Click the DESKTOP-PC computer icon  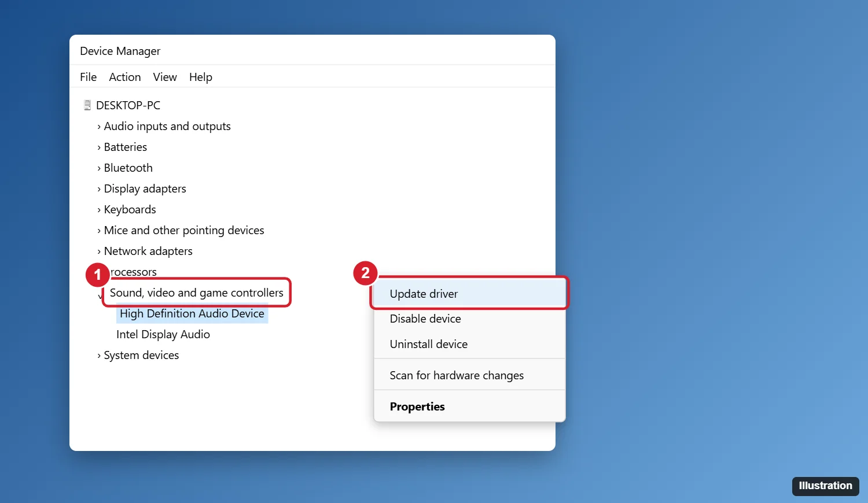(87, 105)
